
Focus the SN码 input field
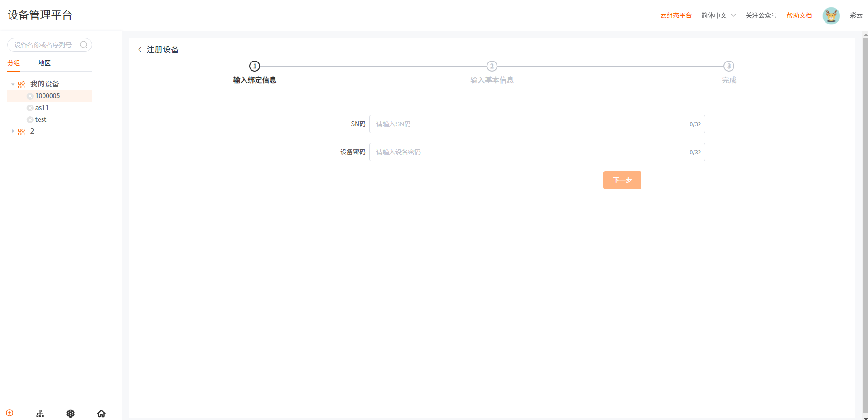537,124
